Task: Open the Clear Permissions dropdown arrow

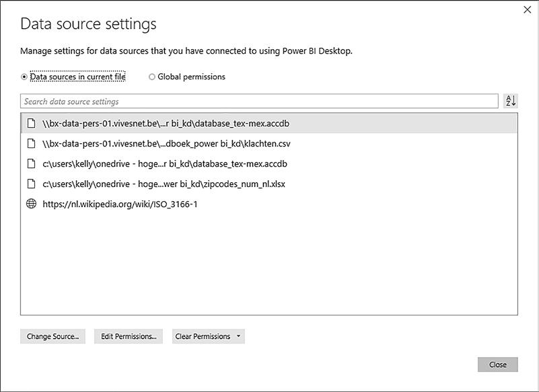Action: tap(238, 336)
